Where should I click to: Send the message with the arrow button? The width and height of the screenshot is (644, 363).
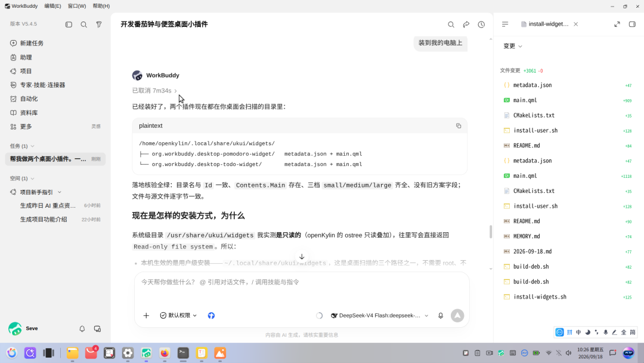click(x=457, y=316)
